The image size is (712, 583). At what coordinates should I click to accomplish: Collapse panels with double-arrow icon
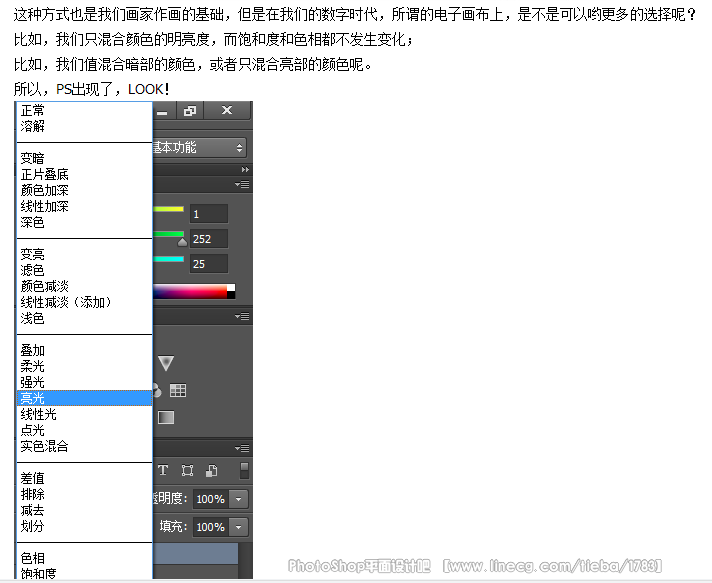(x=245, y=169)
